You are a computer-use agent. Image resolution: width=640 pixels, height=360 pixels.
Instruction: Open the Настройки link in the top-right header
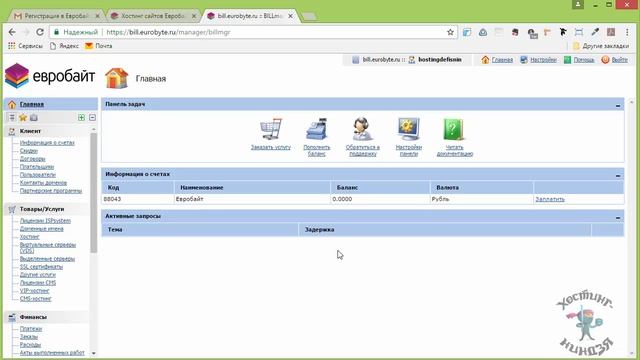(x=543, y=60)
